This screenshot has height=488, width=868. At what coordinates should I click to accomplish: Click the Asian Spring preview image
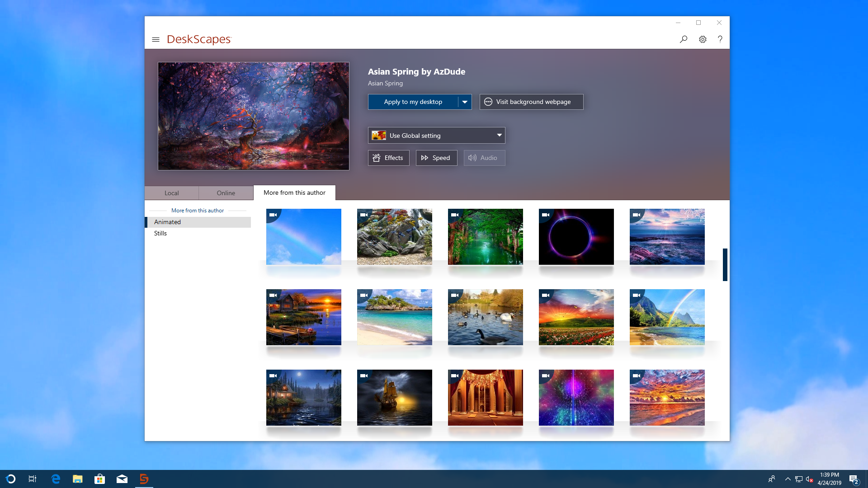click(x=253, y=116)
